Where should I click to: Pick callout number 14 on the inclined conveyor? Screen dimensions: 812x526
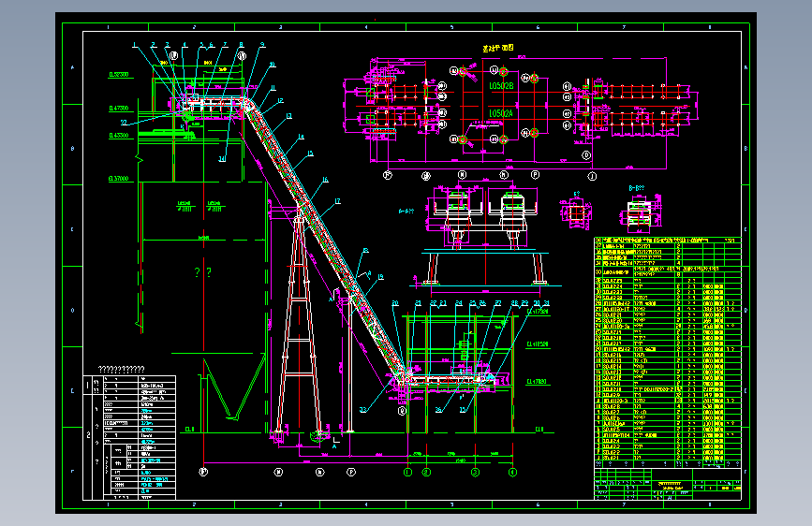click(301, 138)
